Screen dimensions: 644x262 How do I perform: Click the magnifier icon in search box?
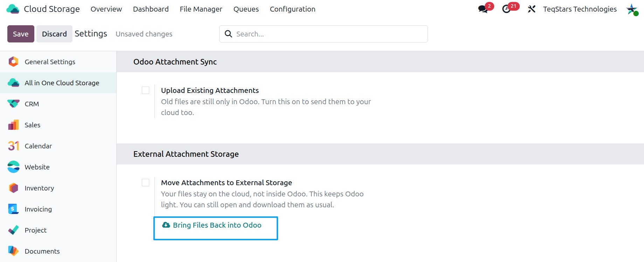tap(228, 34)
